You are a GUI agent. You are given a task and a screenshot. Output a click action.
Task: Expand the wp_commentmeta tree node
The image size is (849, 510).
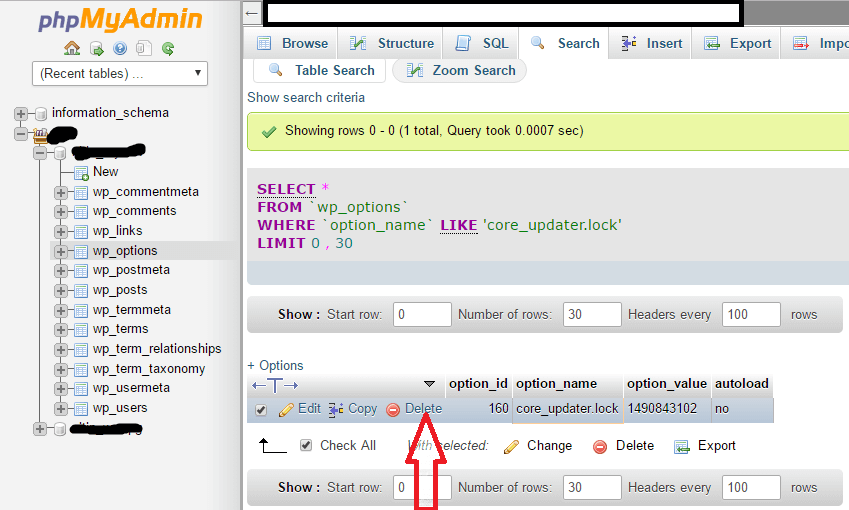click(x=61, y=192)
